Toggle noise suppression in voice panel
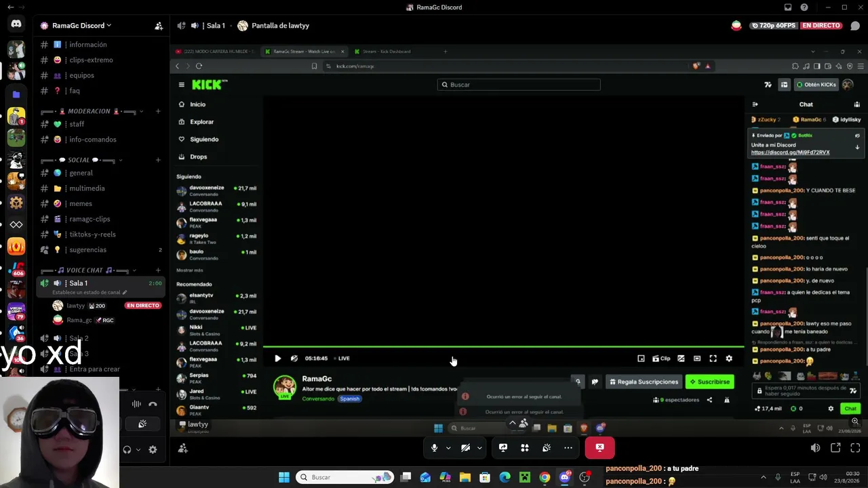Viewport: 868px width, 488px height. 136,405
